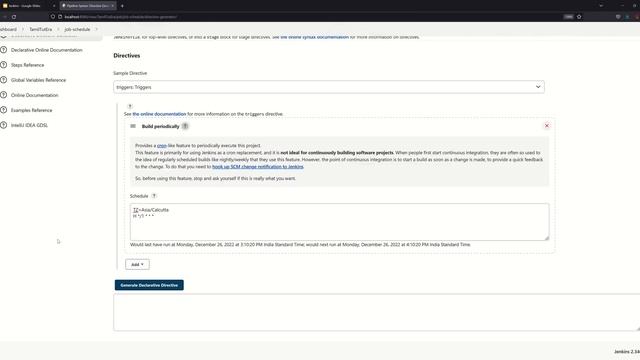640x360 pixels.
Task: Select the Pipeline Syntax browser tab
Action: pyautogui.click(x=87, y=6)
